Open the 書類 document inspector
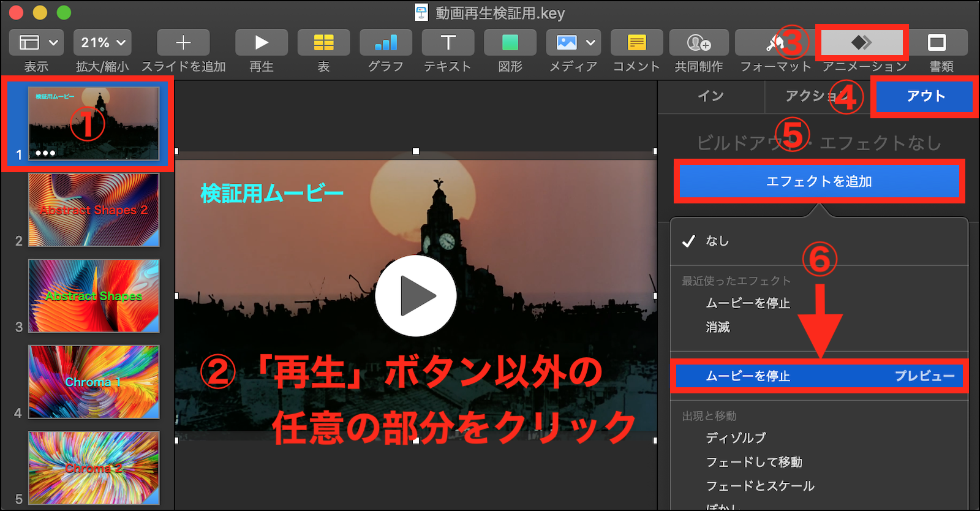The image size is (980, 511). coord(937,42)
